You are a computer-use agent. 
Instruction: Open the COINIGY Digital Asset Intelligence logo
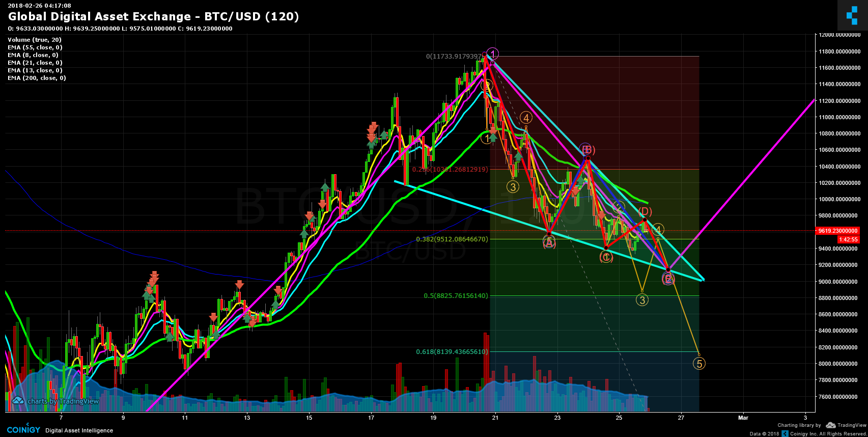(x=60, y=430)
